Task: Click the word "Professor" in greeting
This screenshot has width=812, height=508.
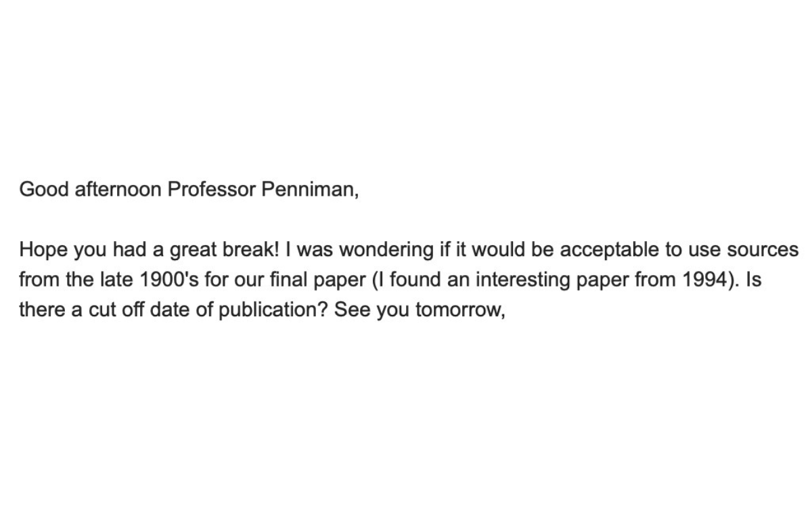Action: click(x=212, y=190)
